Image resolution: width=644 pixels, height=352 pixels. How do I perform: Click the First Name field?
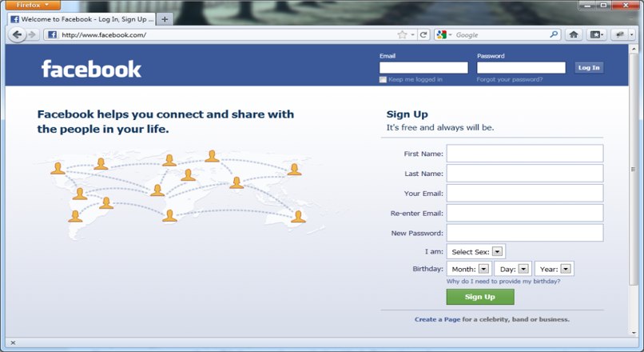[x=525, y=154]
